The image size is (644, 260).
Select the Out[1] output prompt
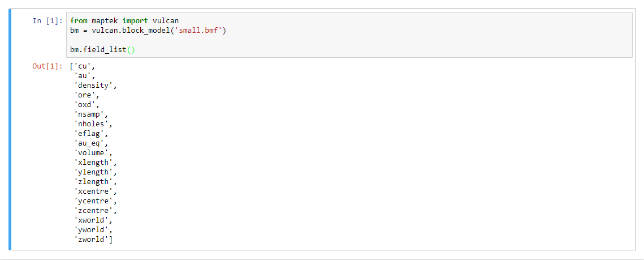(47, 66)
